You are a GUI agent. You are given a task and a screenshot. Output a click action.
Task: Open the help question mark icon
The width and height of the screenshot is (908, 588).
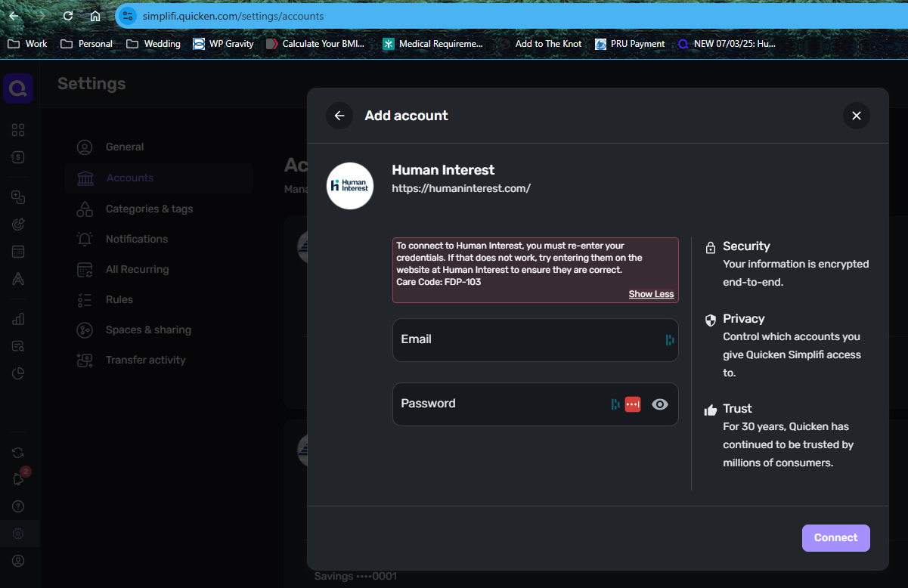18,506
